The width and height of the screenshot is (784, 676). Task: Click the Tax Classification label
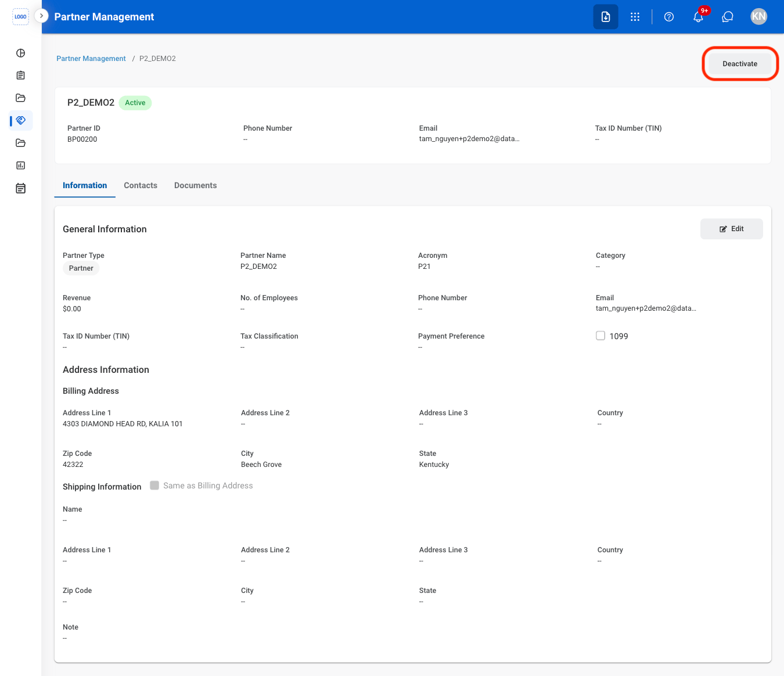[269, 336]
